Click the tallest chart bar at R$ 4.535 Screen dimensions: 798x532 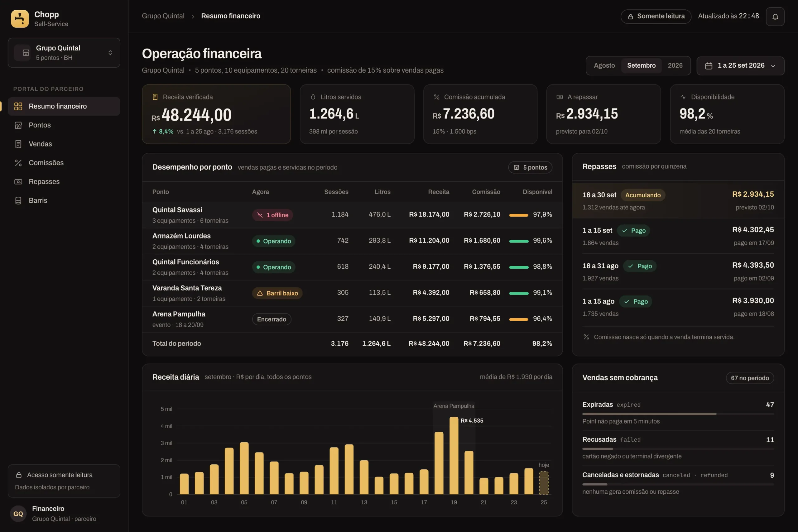[454, 456]
